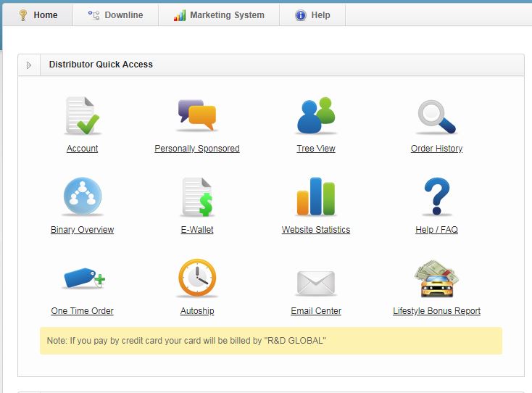The height and width of the screenshot is (393, 532).
Task: Follow the Order History link
Action: (x=436, y=149)
